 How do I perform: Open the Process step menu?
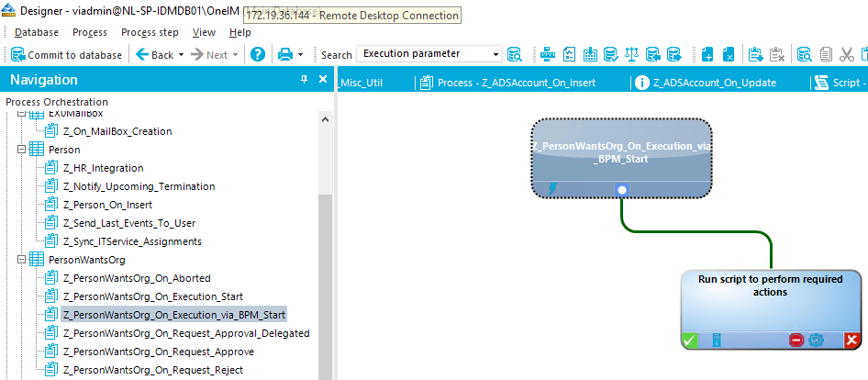point(150,33)
